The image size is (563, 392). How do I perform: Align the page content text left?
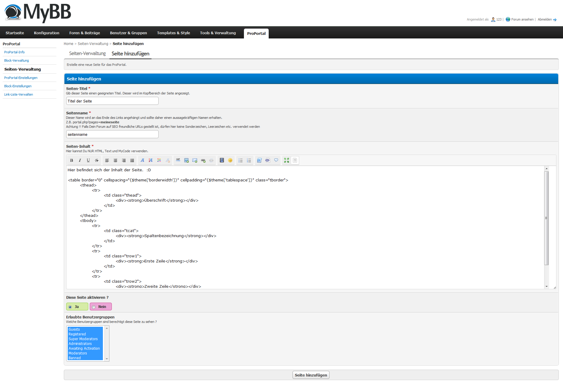tap(107, 160)
